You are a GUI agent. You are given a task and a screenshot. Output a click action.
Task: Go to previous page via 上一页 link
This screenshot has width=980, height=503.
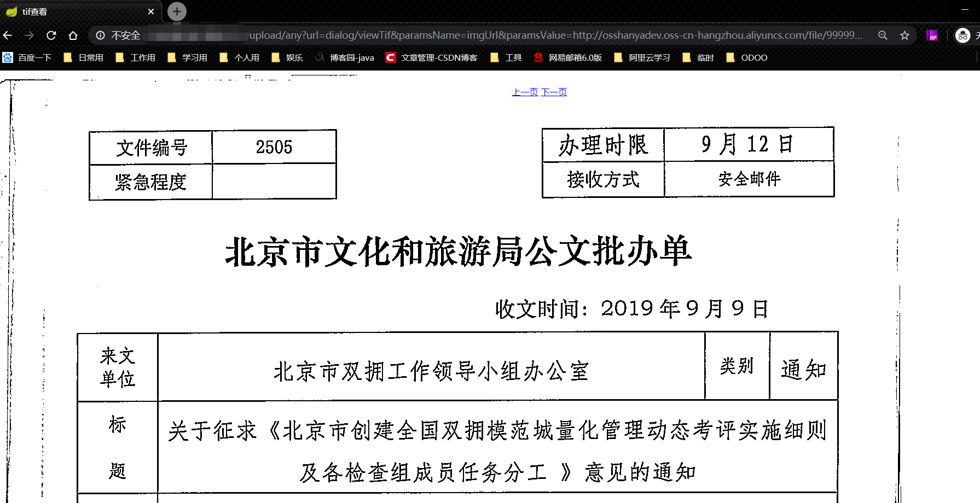tap(524, 92)
